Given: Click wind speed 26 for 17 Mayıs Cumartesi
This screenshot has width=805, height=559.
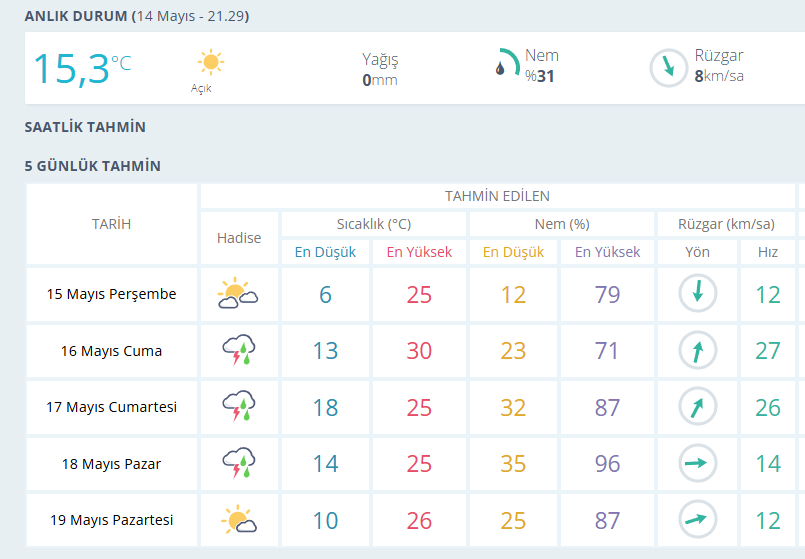Looking at the screenshot, I should [x=768, y=408].
